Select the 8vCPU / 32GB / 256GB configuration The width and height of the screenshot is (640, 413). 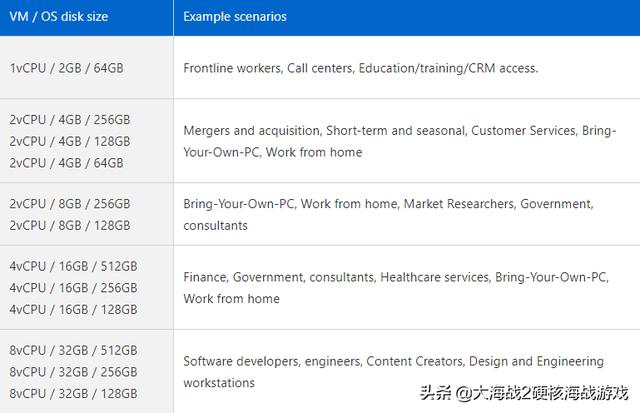pos(73,372)
